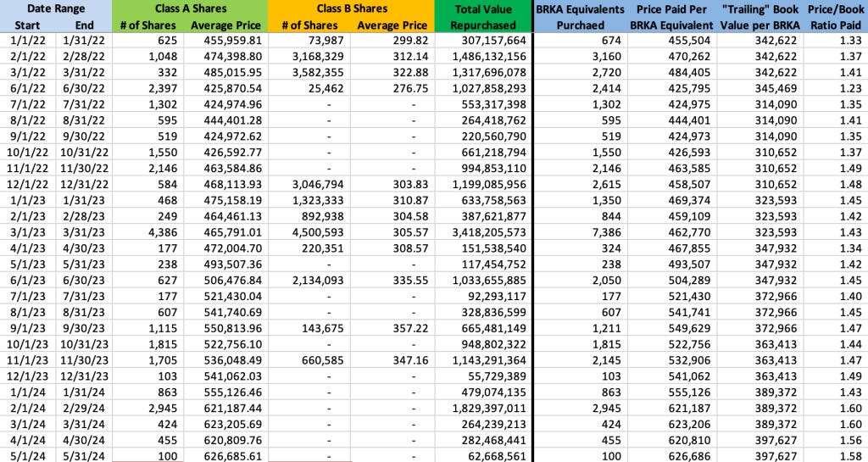Click the 'Start' column label
This screenshot has width=868, height=462.
coord(28,25)
